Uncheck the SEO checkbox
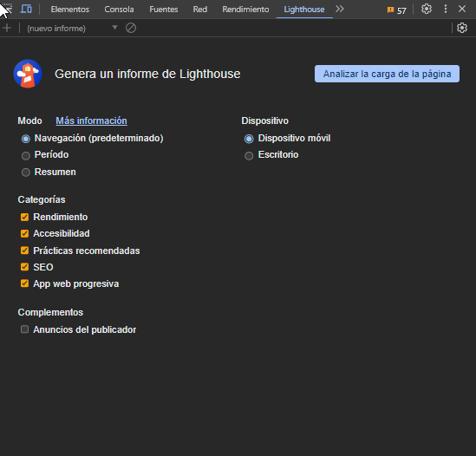Viewport: 476px width, 456px height. (x=24, y=267)
